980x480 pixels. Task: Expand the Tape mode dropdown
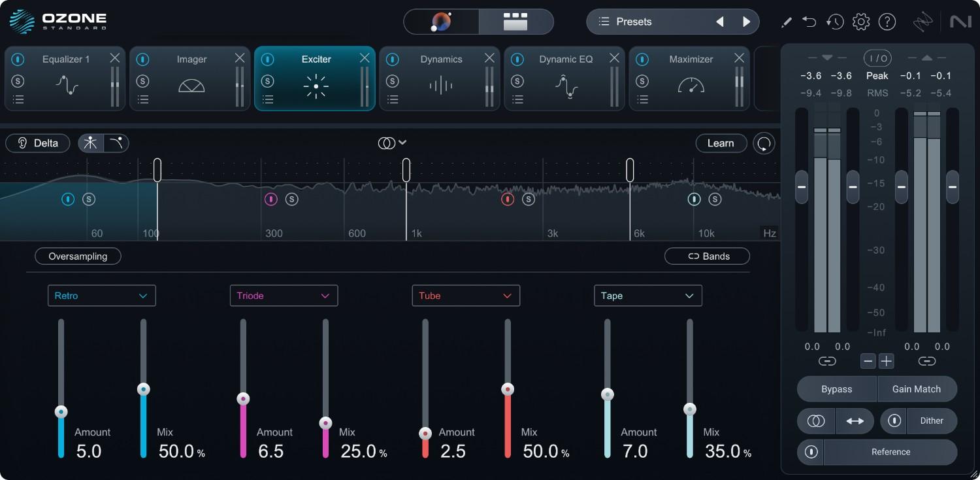coord(647,296)
